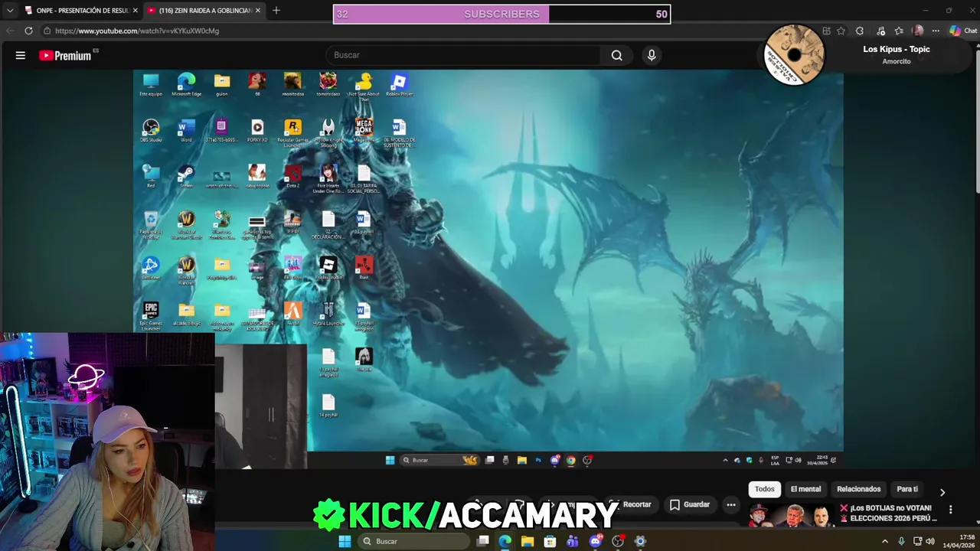980x551 pixels.
Task: Click Este equipo icon in video
Action: (x=151, y=84)
